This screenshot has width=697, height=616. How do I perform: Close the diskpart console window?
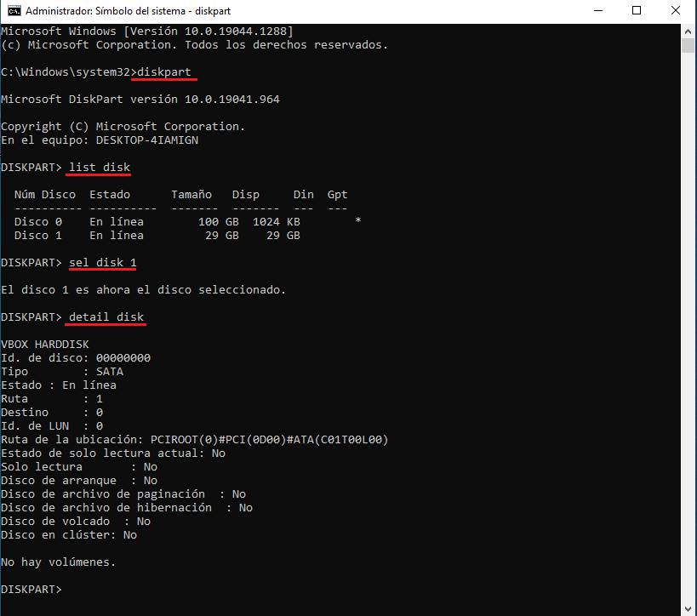tap(676, 11)
